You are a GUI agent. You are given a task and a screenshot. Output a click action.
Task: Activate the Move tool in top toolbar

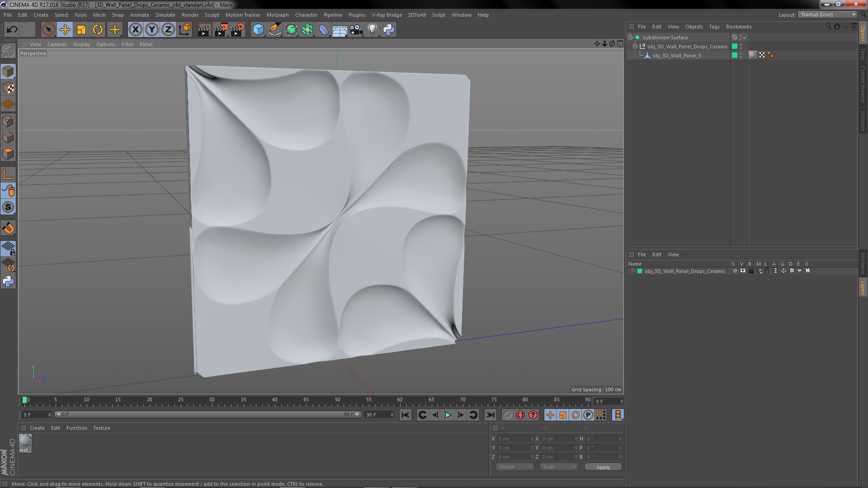65,30
